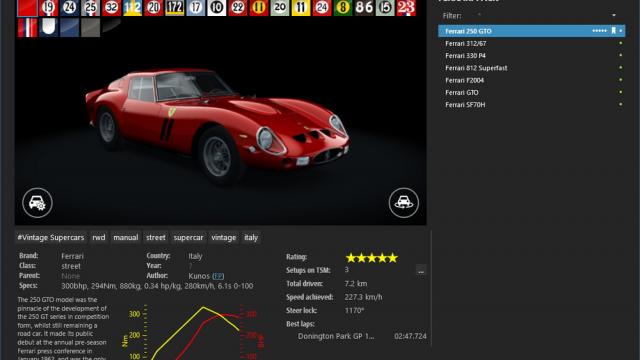Pick the dark blue number 24 skin
This screenshot has width=640, height=360.
coord(69,8)
